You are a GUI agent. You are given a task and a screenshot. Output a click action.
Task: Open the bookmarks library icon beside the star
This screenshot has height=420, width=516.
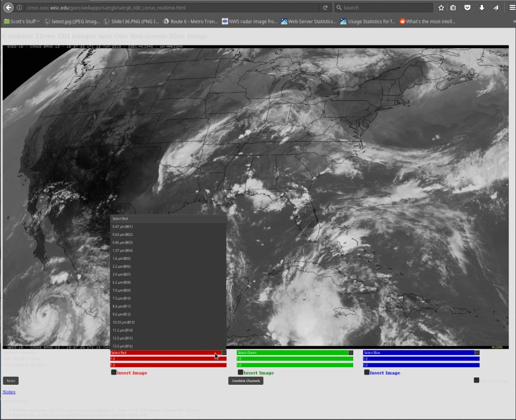pos(453,8)
